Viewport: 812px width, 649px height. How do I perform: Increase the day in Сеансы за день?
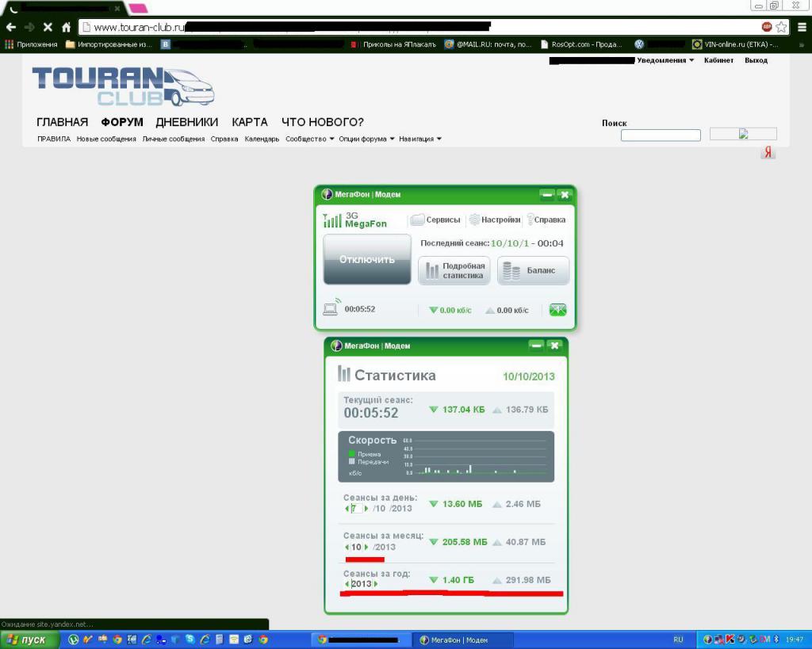(366, 509)
